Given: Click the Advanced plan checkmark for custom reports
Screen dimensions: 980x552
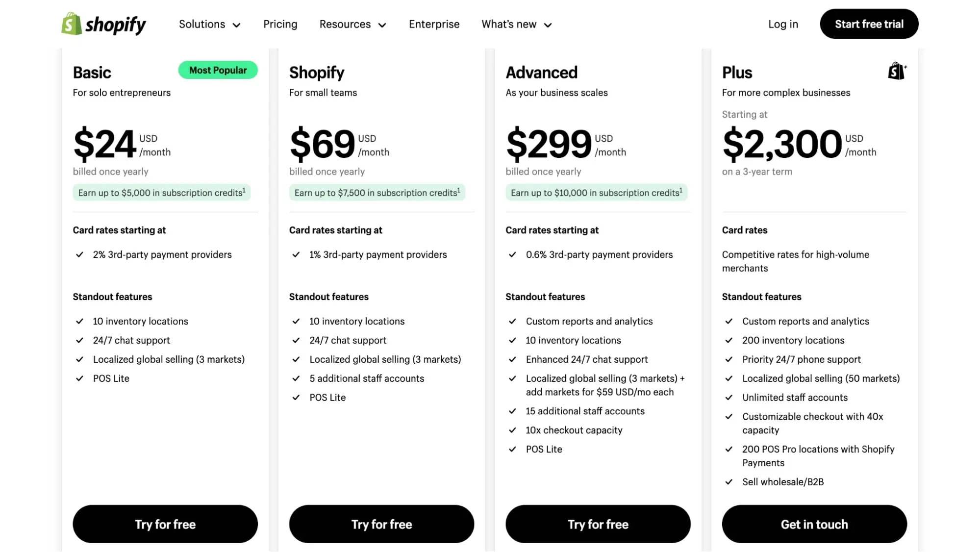Looking at the screenshot, I should tap(511, 321).
